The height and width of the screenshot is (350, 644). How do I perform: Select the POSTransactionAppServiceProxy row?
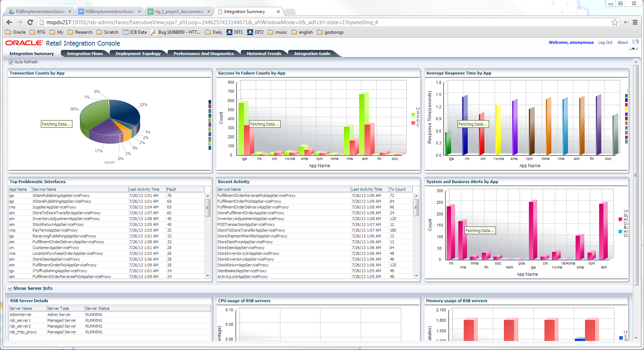pyautogui.click(x=315, y=224)
